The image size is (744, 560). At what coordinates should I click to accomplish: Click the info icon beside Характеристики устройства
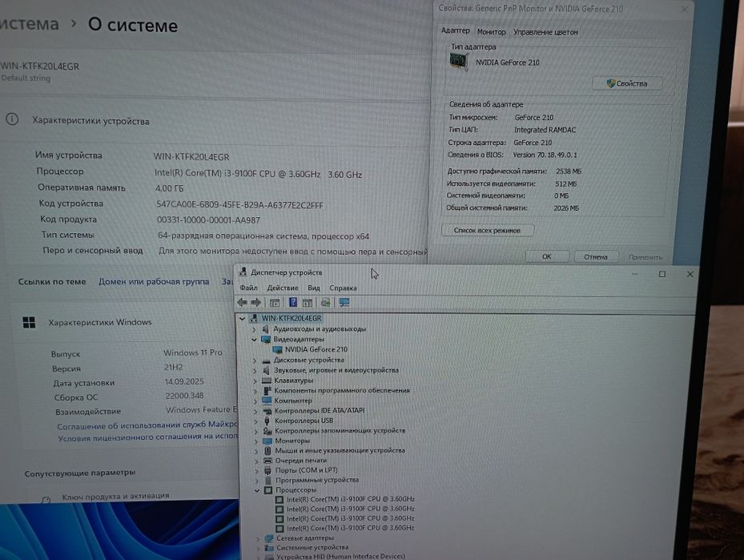pyautogui.click(x=12, y=119)
